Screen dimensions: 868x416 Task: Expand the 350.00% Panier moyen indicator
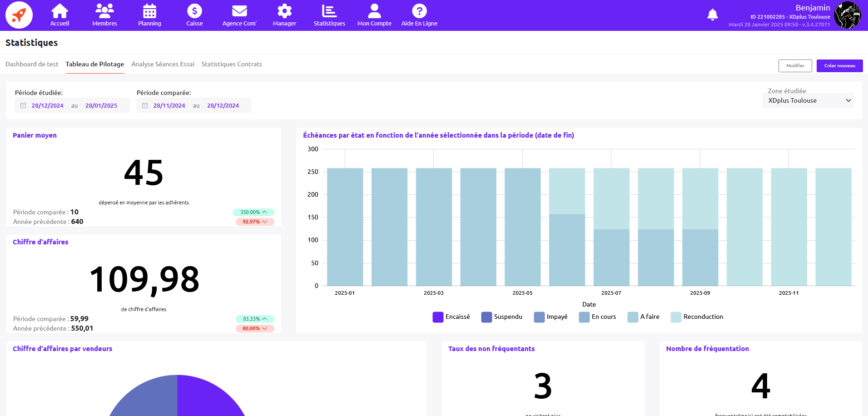tap(253, 212)
